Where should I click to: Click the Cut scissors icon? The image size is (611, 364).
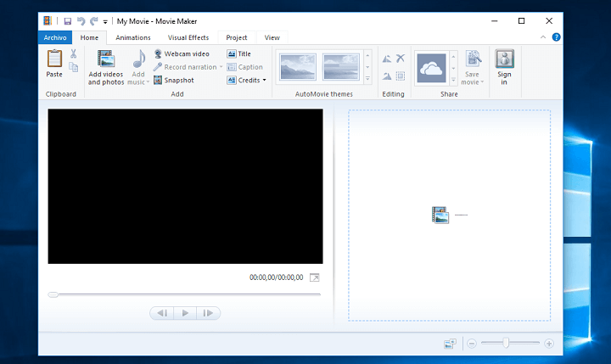click(73, 53)
